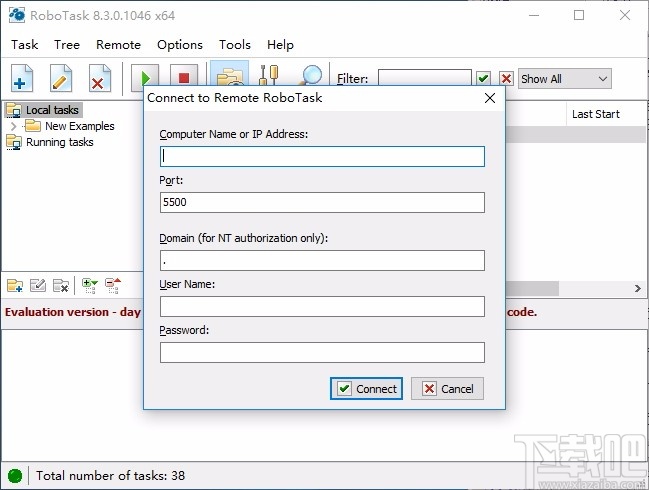649x490 pixels.
Task: Click the Delete Task icon
Action: click(x=99, y=78)
